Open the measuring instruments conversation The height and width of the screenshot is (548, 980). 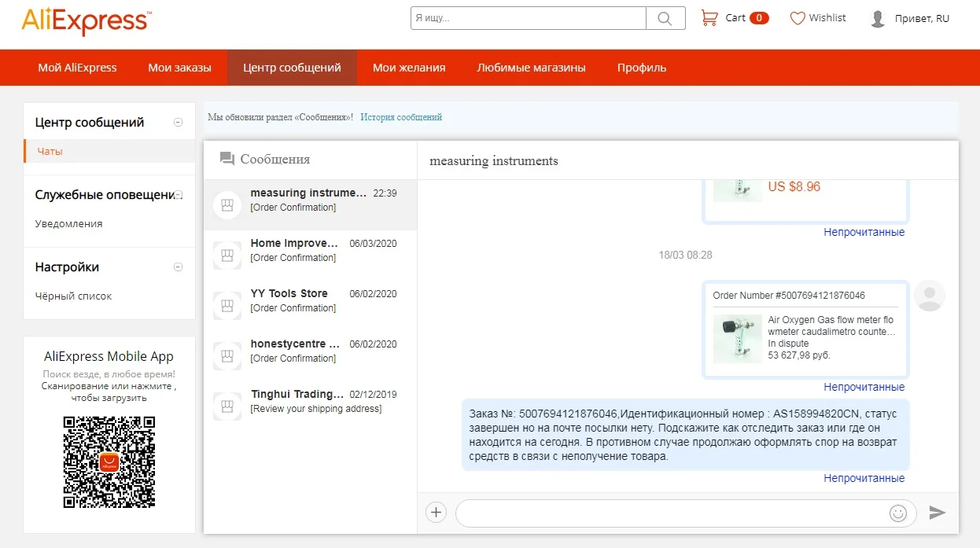point(310,205)
